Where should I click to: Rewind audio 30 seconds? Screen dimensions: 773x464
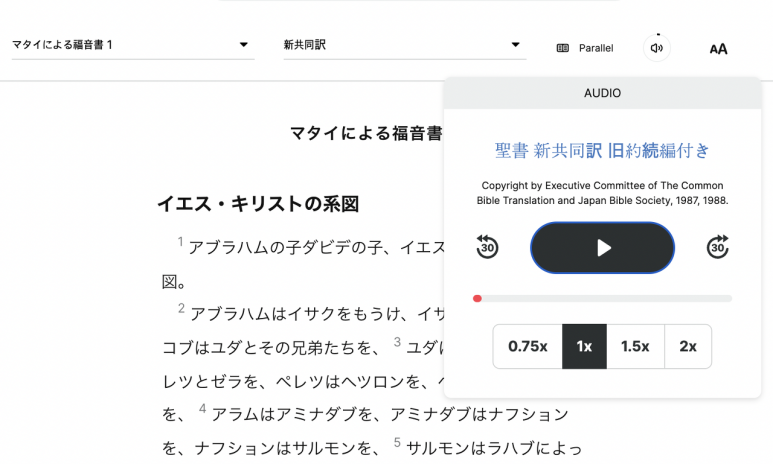coord(487,247)
